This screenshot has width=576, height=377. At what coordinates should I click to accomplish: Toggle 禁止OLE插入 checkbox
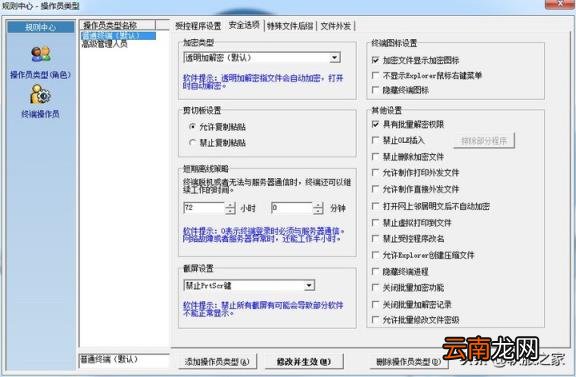(x=375, y=140)
